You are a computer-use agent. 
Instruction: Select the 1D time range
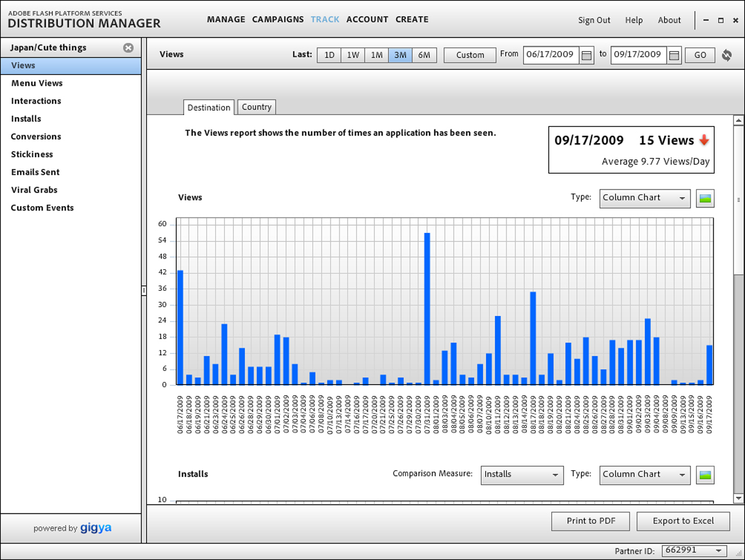[329, 55]
